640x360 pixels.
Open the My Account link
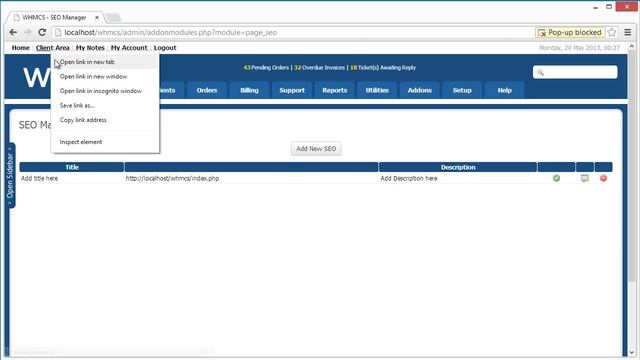[x=129, y=48]
